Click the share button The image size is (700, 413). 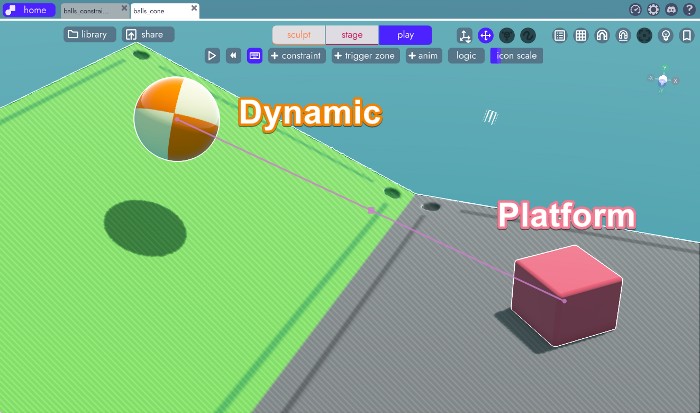point(147,35)
